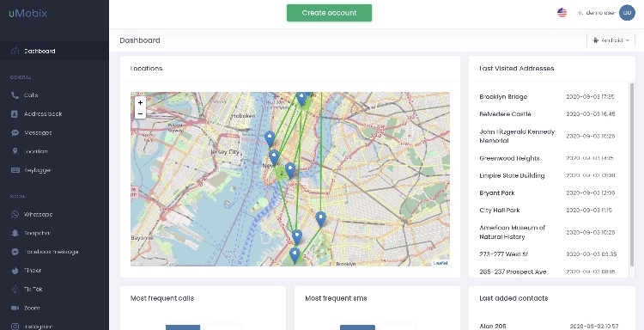The width and height of the screenshot is (644, 330).
Task: Click the uMobix logo link
Action: [x=28, y=13]
